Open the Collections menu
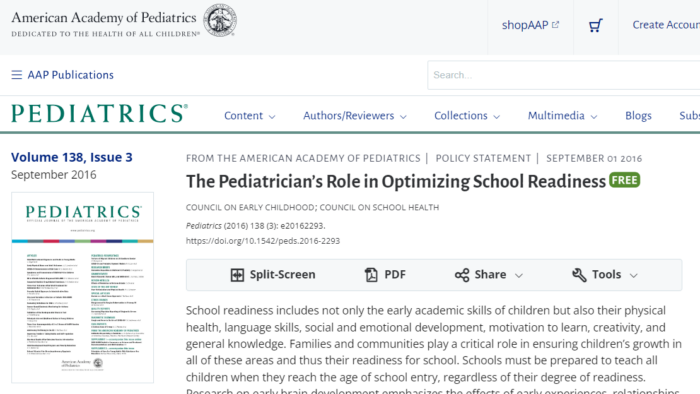This screenshot has width=700, height=394. point(467,116)
